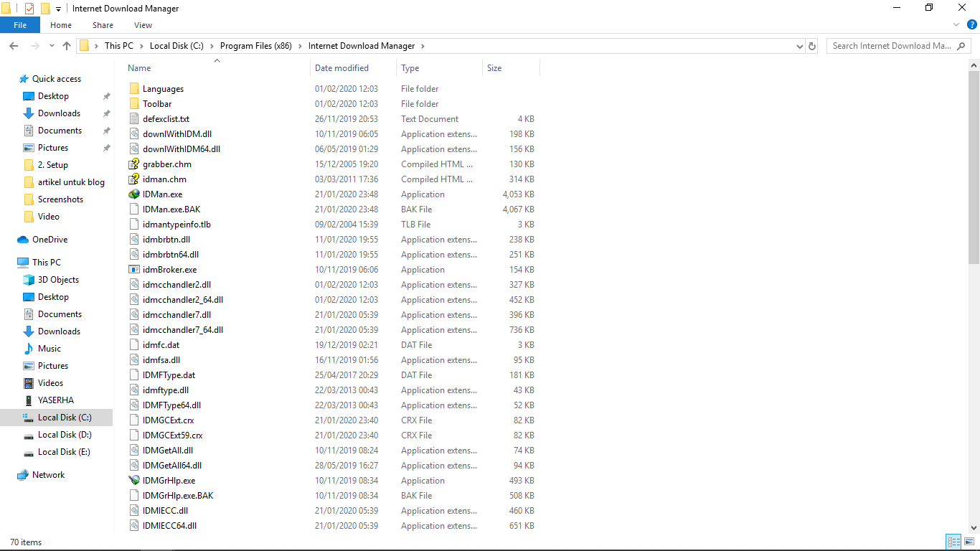Click the Up one level arrow
Viewport: 980px width, 551px height.
click(x=67, y=46)
